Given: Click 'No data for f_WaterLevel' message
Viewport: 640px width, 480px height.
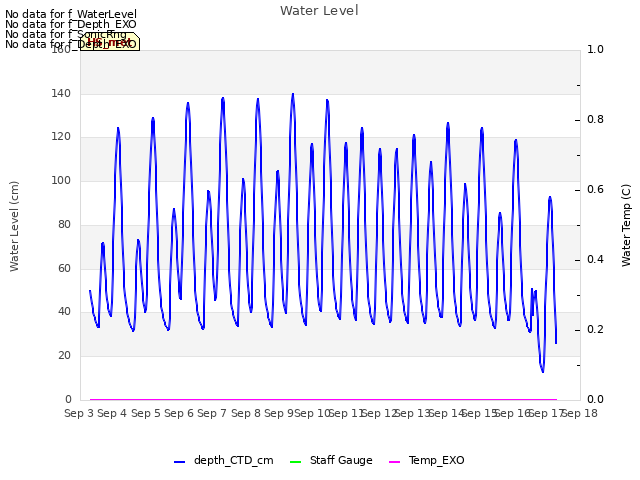Looking at the screenshot, I should pos(71,14).
